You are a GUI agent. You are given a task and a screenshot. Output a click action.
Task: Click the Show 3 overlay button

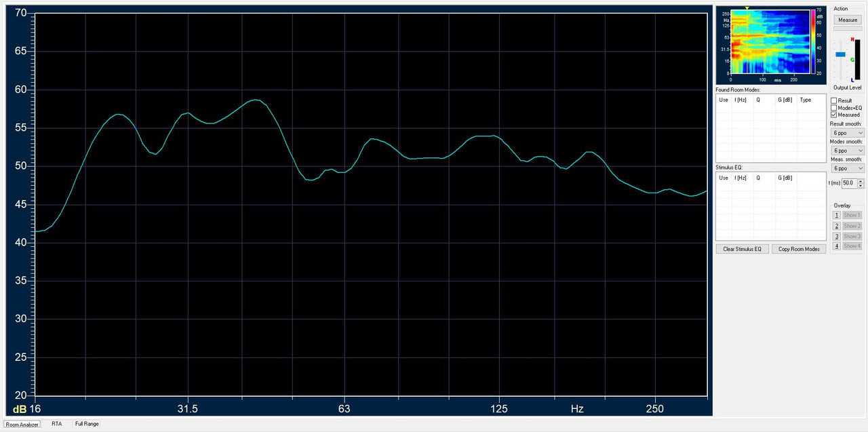[x=852, y=236]
